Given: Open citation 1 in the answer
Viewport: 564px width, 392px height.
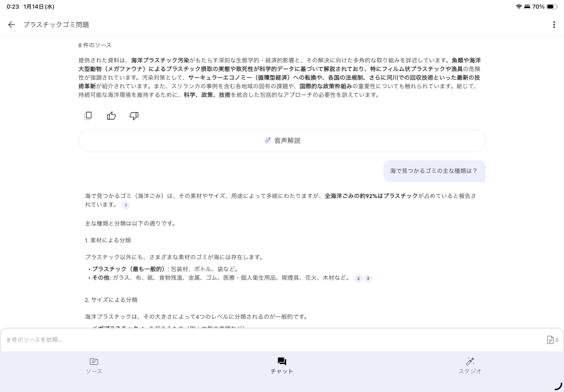Looking at the screenshot, I should (126, 205).
